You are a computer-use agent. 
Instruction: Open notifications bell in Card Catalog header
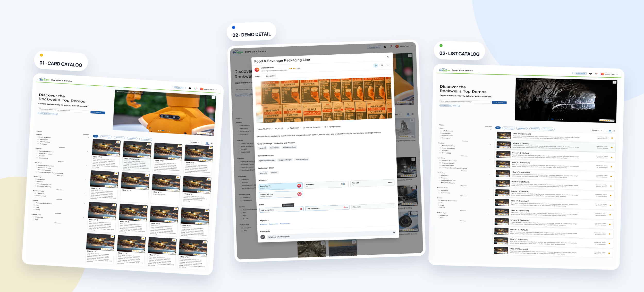196,89
